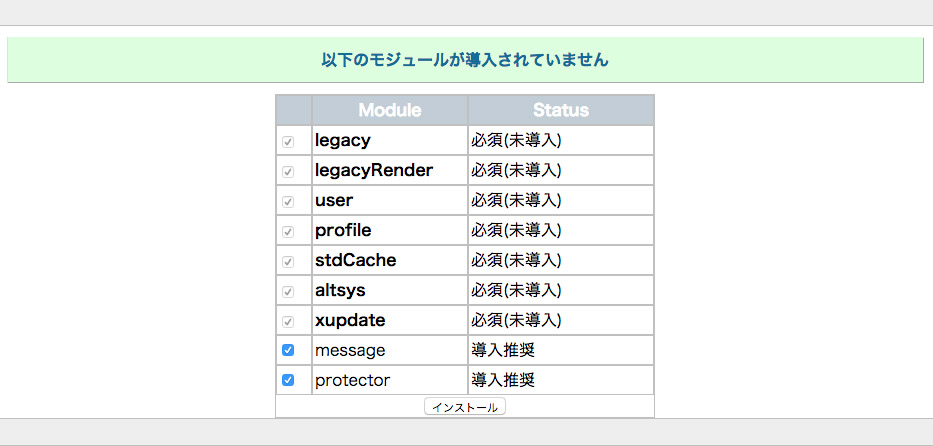Toggle the xupdate module checkbox

(288, 321)
